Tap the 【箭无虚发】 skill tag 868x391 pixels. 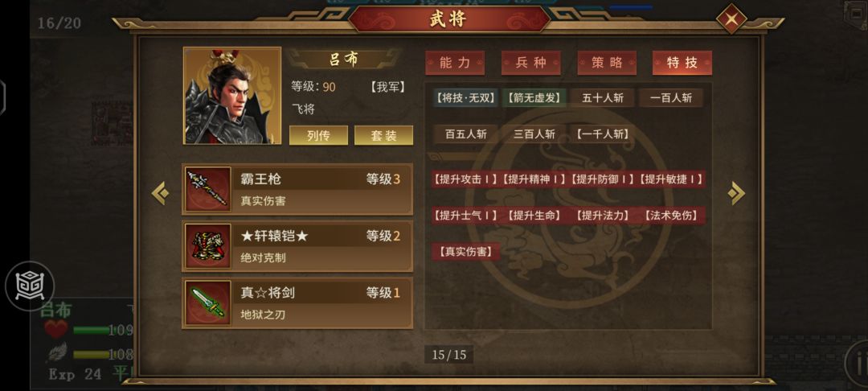534,98
